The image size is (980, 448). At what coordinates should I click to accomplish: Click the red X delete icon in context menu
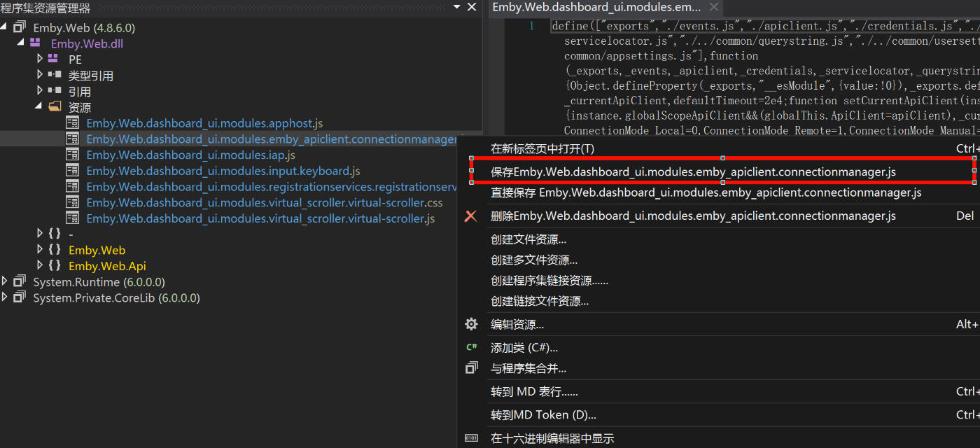pos(471,216)
